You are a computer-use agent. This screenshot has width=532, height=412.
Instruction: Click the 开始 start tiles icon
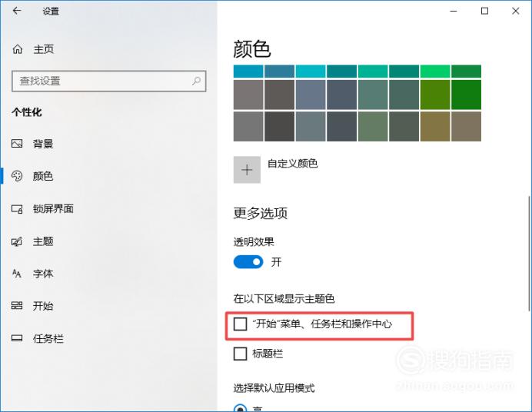(x=17, y=306)
